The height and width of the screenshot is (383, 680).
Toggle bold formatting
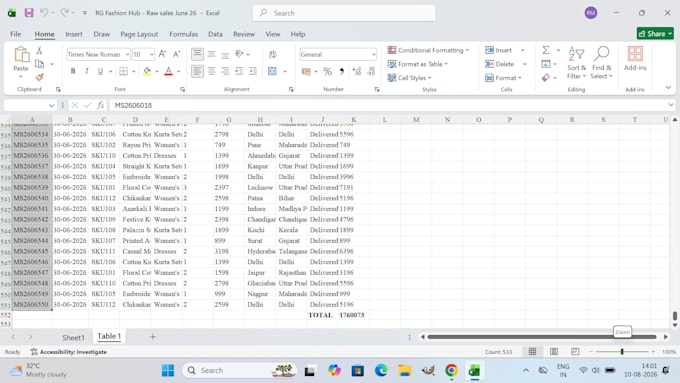coord(73,71)
